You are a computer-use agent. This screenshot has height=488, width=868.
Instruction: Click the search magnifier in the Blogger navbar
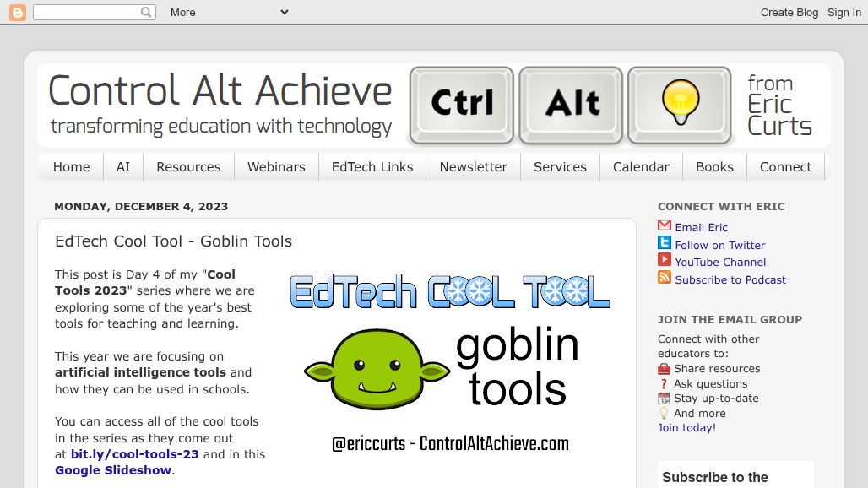click(144, 12)
